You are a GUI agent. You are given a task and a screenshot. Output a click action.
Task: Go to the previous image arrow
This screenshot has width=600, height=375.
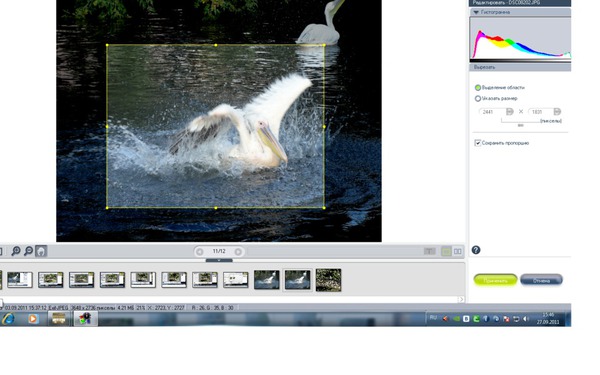click(199, 251)
